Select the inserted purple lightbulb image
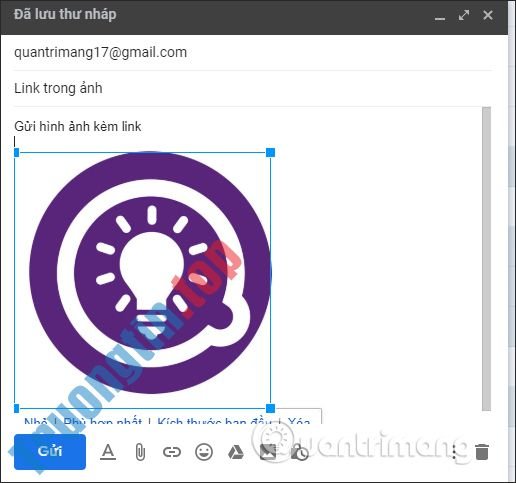 click(143, 280)
